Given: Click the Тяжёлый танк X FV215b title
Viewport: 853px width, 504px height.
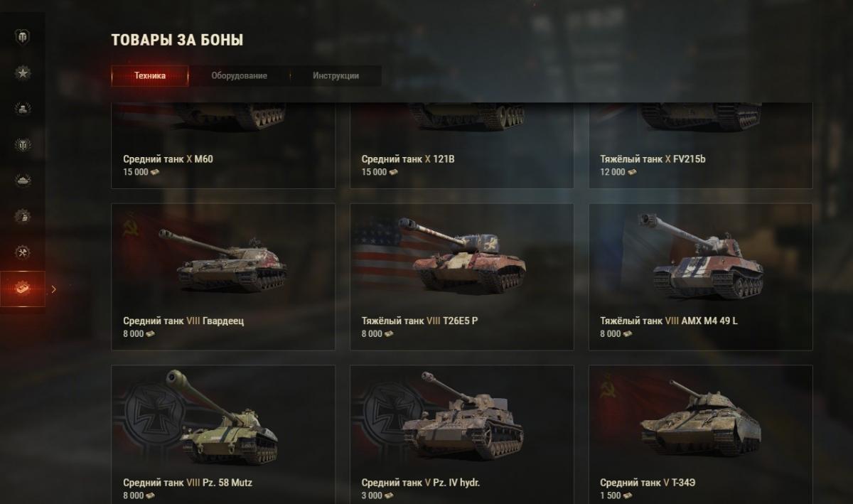Looking at the screenshot, I should [653, 159].
